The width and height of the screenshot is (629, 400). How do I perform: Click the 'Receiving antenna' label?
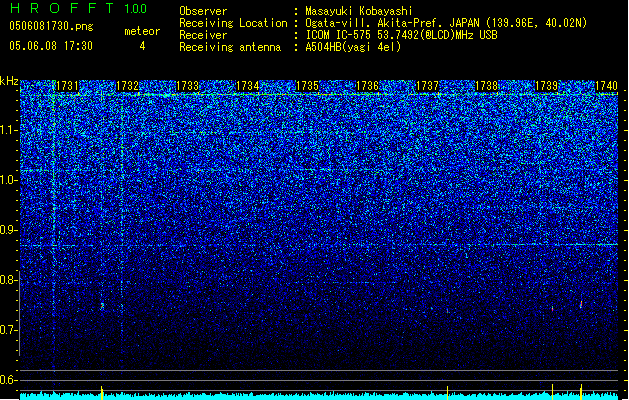[230, 47]
